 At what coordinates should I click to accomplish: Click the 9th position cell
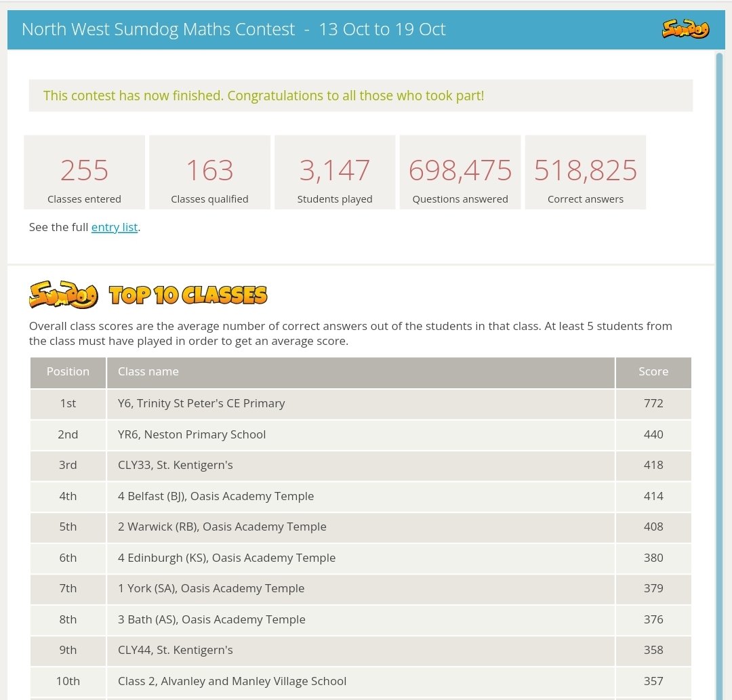click(x=68, y=650)
